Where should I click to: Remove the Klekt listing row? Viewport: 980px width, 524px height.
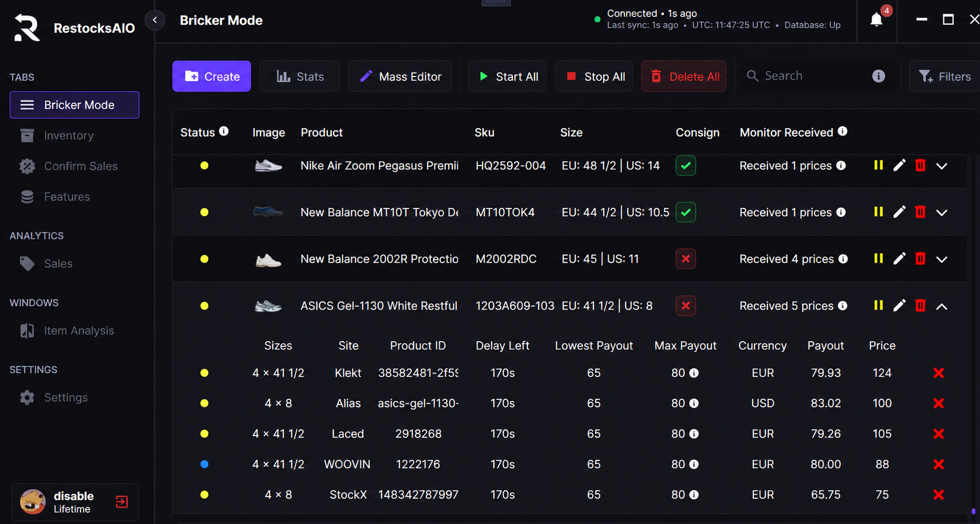click(x=938, y=373)
